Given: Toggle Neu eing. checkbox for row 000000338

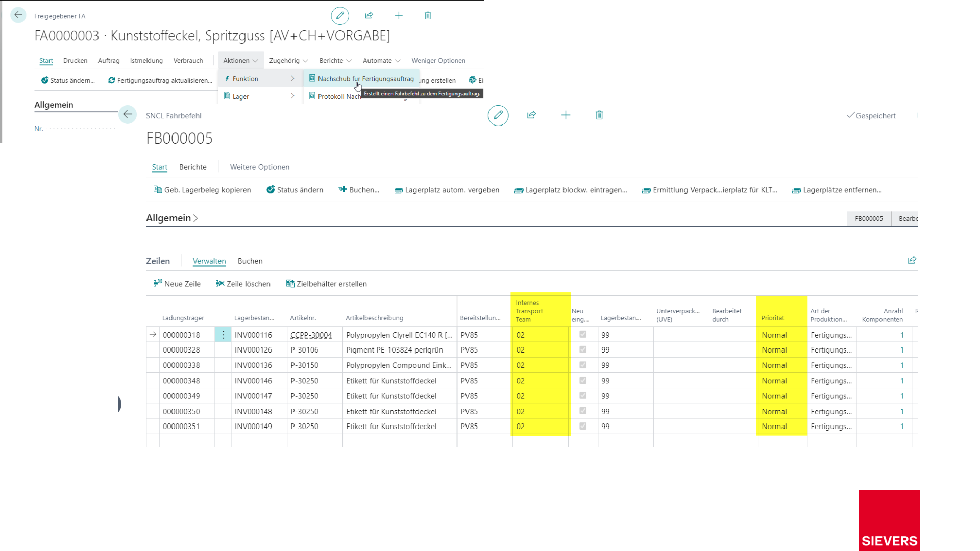Looking at the screenshot, I should click(583, 365).
